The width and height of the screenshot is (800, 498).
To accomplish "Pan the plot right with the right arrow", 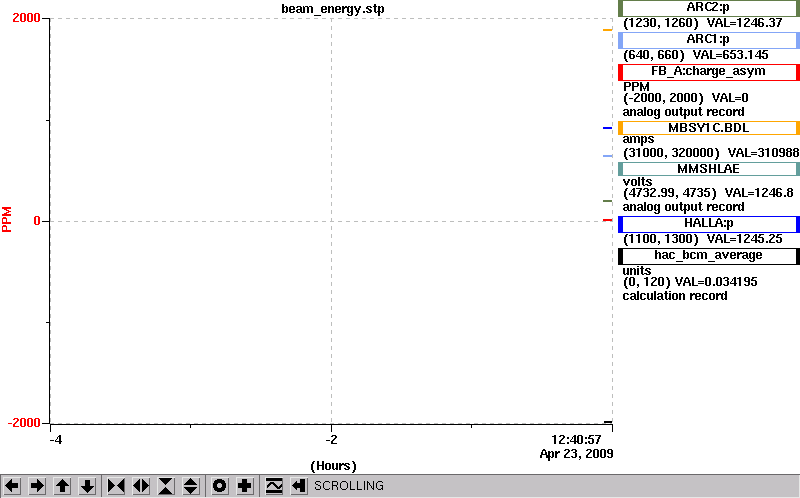I will pyautogui.click(x=37, y=486).
